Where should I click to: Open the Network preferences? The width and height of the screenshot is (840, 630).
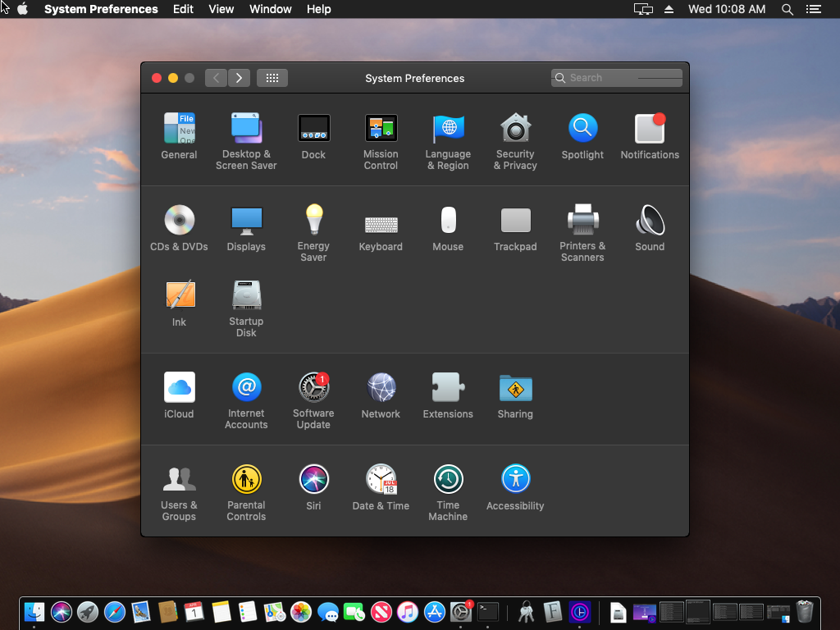pos(381,388)
